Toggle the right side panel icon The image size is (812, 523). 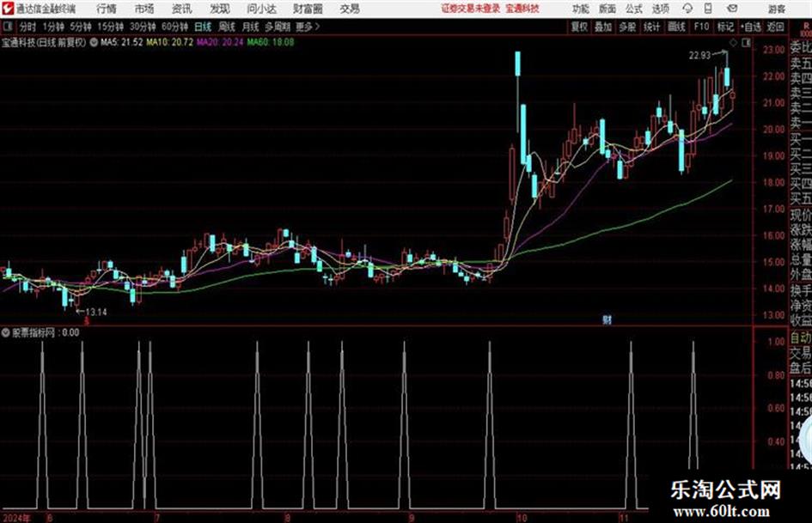click(746, 43)
